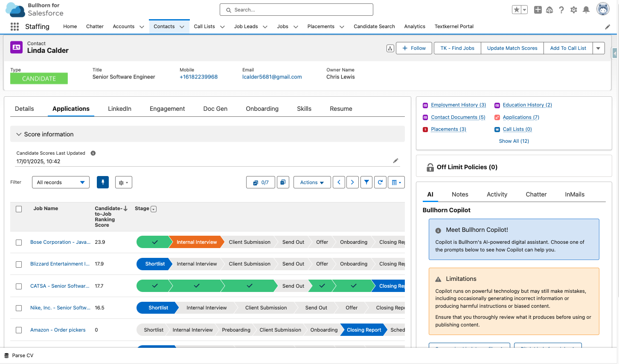This screenshot has width=619, height=364.
Task: Click in the global Search field
Action: coord(296,10)
